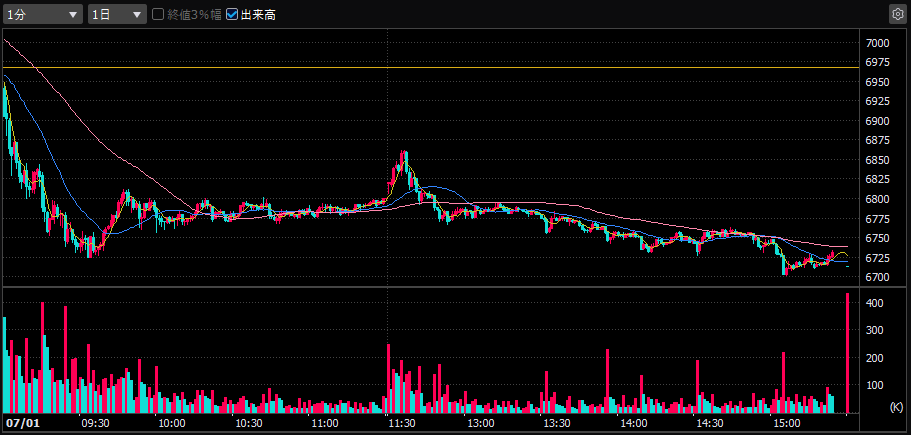
Task: Click the 300 volume axis label
Action: coord(875,330)
